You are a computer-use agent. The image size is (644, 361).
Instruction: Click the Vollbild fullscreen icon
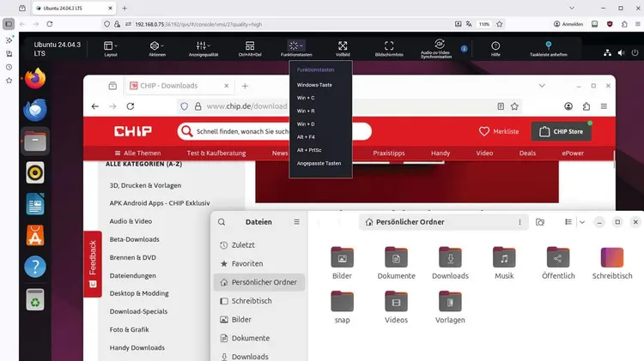point(343,46)
